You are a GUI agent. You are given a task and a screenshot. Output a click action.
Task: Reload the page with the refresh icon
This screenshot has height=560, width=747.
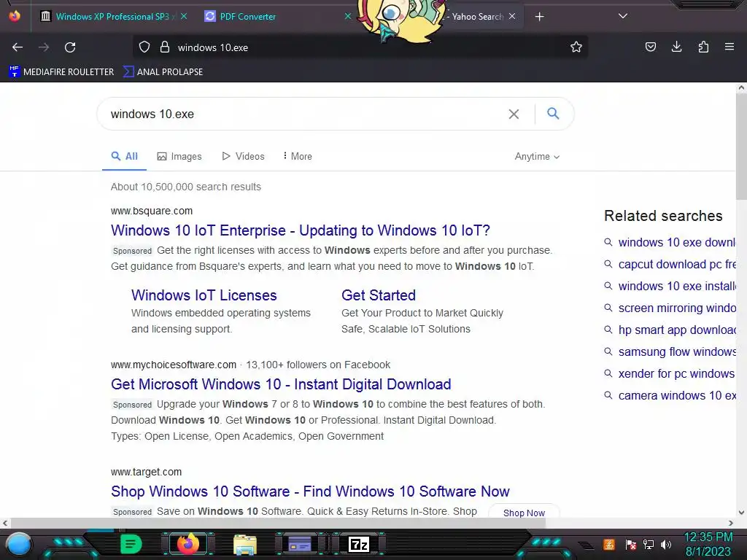[x=70, y=47]
